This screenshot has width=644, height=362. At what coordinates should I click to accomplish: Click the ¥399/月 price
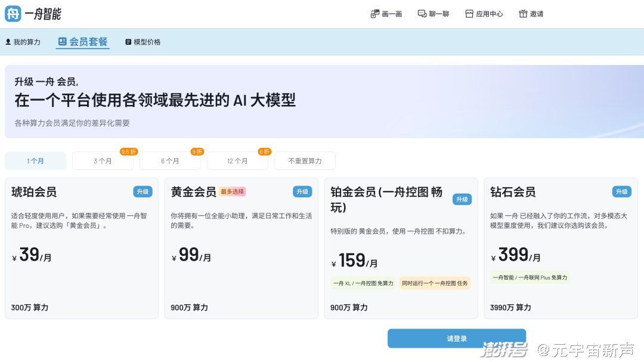point(516,255)
